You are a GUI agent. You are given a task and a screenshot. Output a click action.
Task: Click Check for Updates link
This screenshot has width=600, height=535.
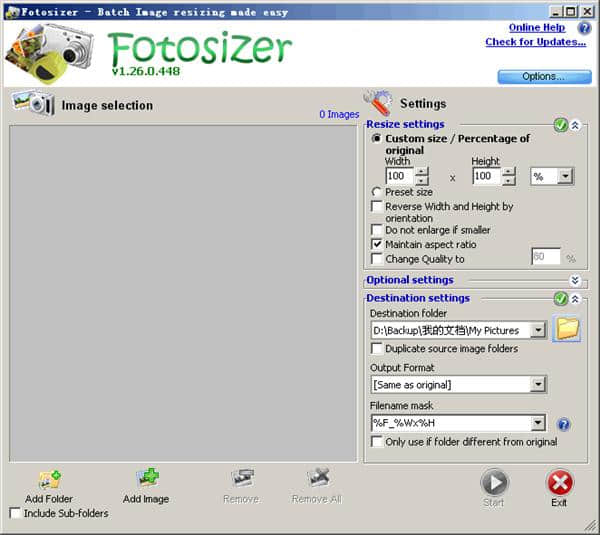coord(536,42)
